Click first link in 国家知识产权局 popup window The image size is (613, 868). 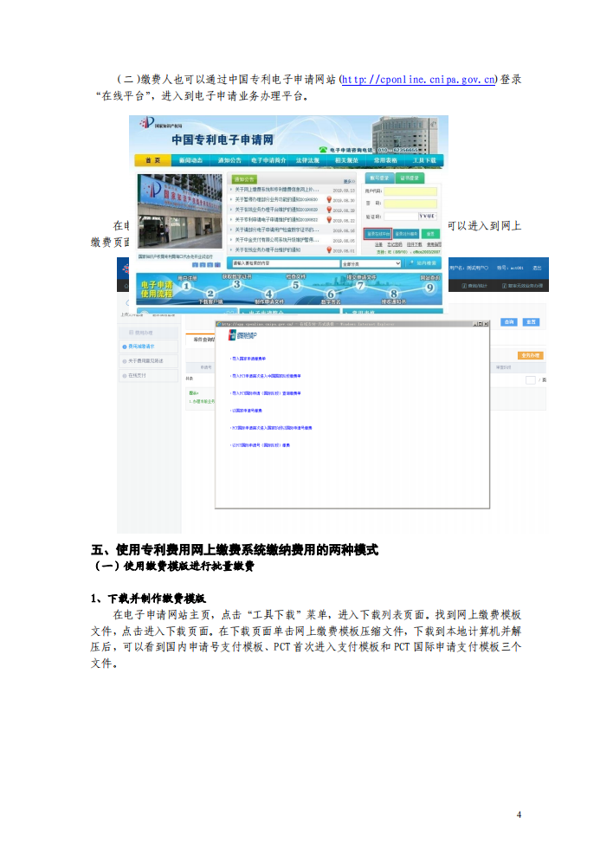click(x=248, y=359)
